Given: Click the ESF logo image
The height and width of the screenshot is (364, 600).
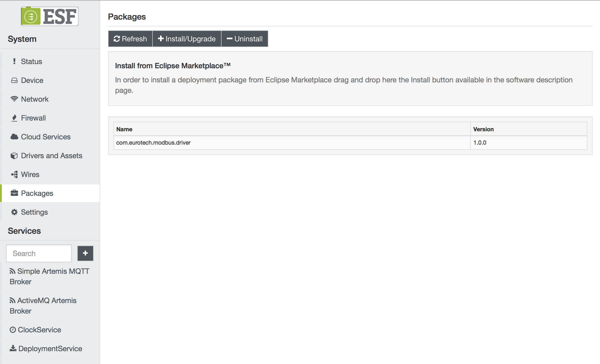Looking at the screenshot, I should pos(50,16).
